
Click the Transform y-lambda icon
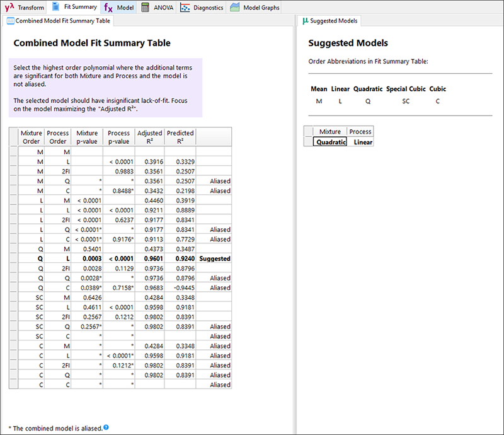(9, 8)
